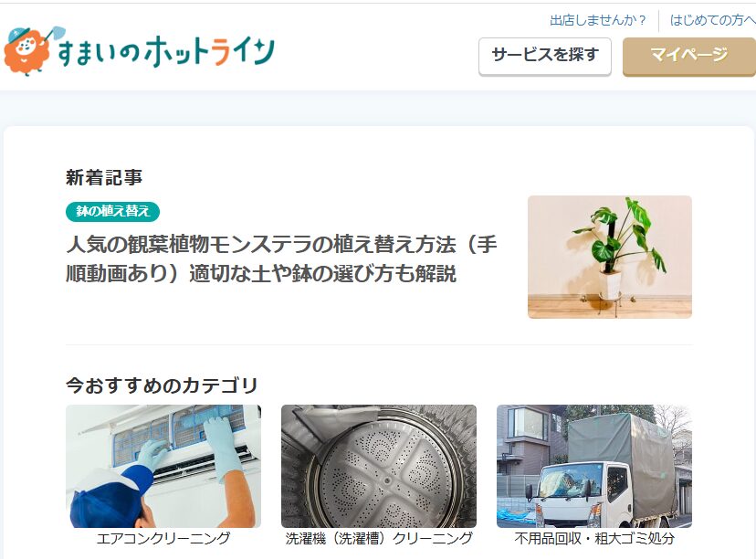Select 不用品回収・粗大ゴミ処分 category label
The width and height of the screenshot is (756, 559).
pyautogui.click(x=594, y=538)
